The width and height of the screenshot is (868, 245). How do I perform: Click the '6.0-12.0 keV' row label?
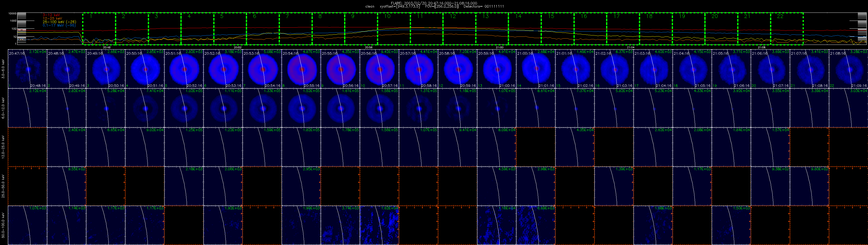pyautogui.click(x=3, y=108)
